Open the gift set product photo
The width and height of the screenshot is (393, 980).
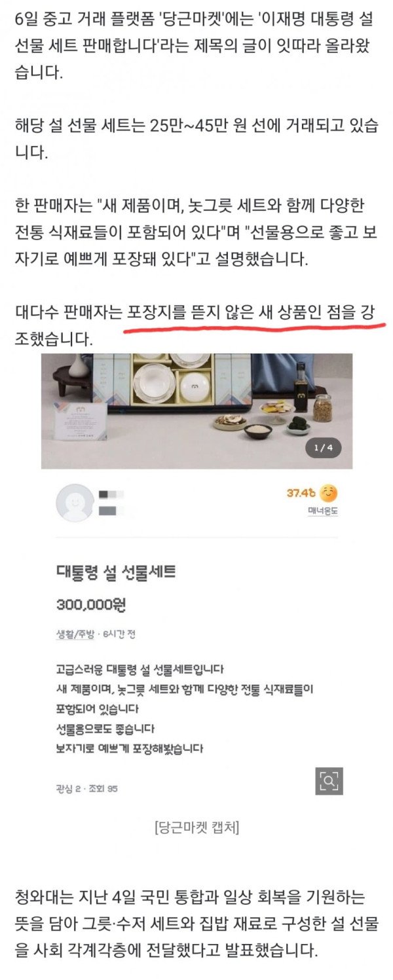point(196,411)
